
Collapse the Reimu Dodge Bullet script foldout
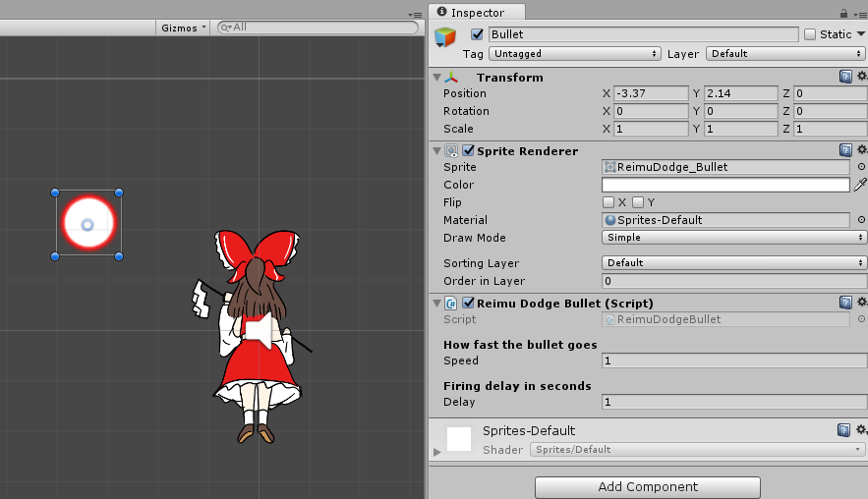[436, 304]
